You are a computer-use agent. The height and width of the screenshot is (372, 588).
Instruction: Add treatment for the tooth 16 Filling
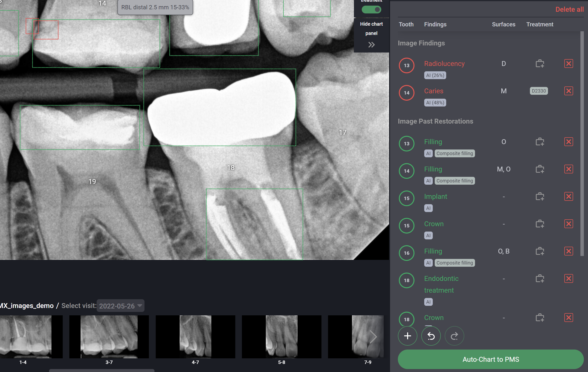click(540, 251)
